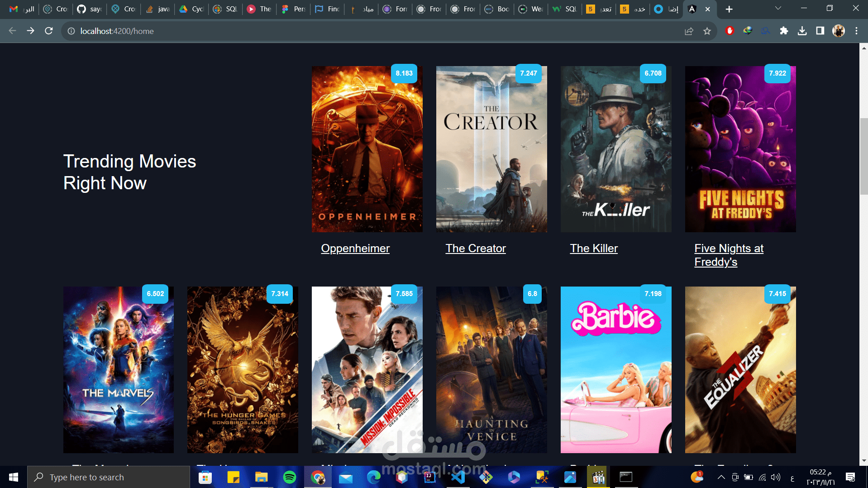Open Chrome three-dot menu
This screenshot has height=488, width=868.
tap(856, 31)
